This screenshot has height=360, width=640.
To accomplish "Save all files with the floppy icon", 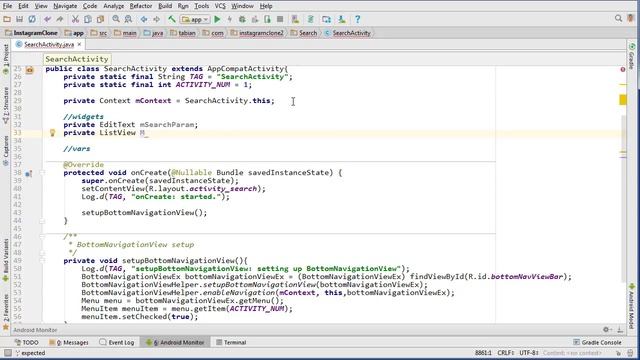I will tap(19, 19).
